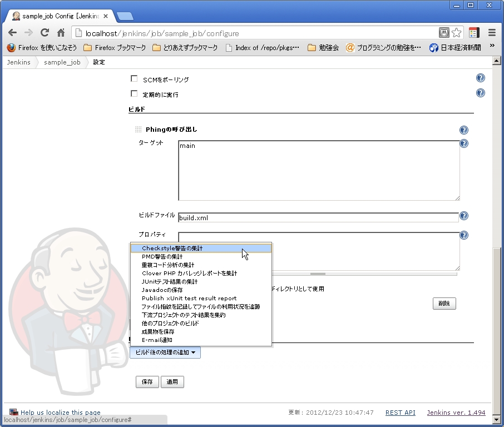Open the red grid extension icon
The image size is (504, 427).
click(x=474, y=33)
